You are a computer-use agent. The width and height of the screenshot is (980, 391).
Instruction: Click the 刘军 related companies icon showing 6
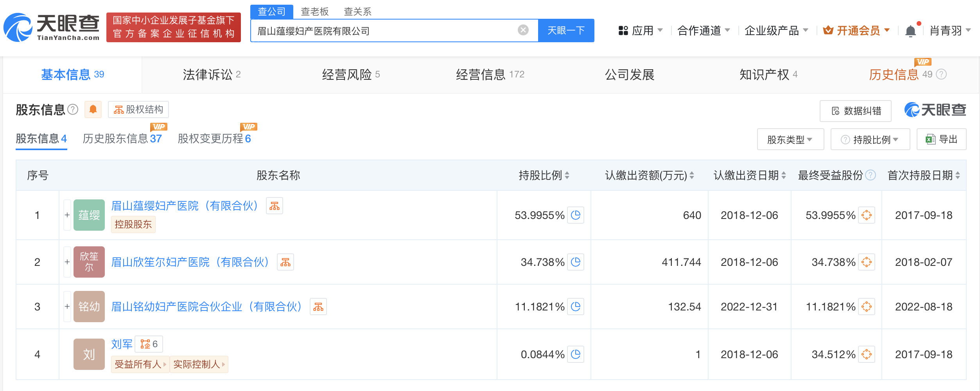click(149, 344)
